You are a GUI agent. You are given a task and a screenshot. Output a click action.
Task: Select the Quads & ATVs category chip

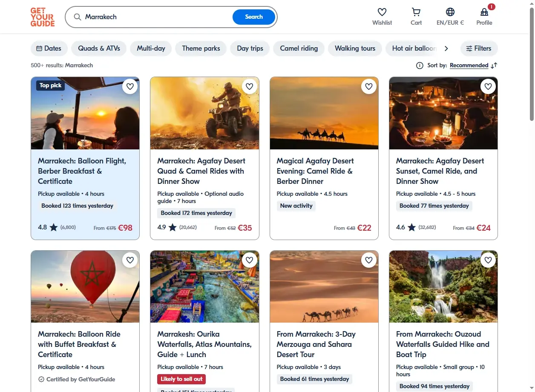point(99,49)
